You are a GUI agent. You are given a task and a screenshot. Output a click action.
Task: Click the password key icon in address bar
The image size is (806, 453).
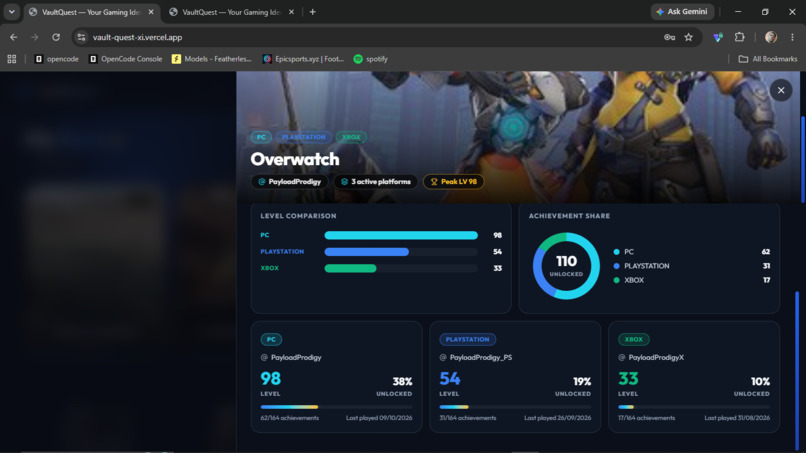[x=669, y=37]
